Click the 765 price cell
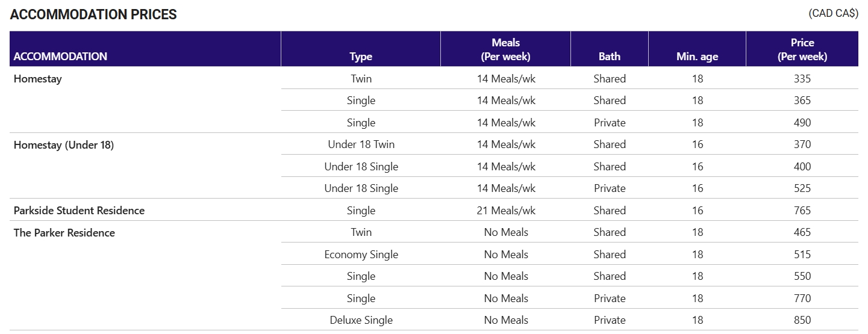Screen dimensions: 868x334 (802, 211)
